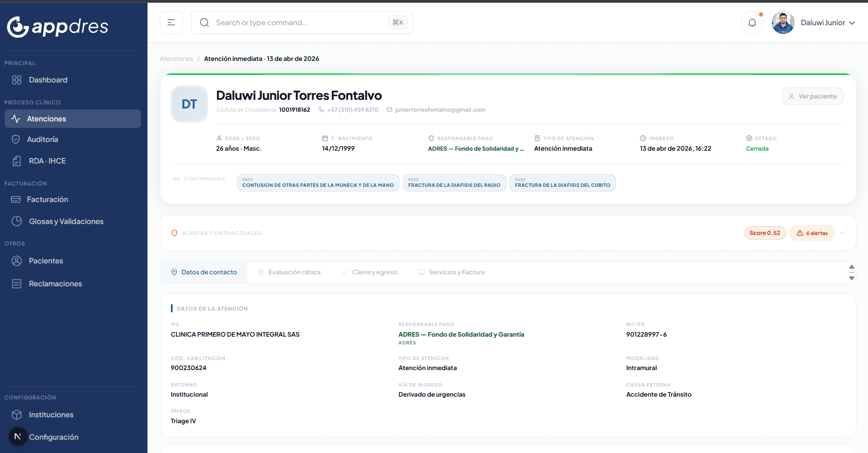Click ADRES responsable pago link in Datos de la atención
Screen dimensions: 868x453
tap(461, 335)
